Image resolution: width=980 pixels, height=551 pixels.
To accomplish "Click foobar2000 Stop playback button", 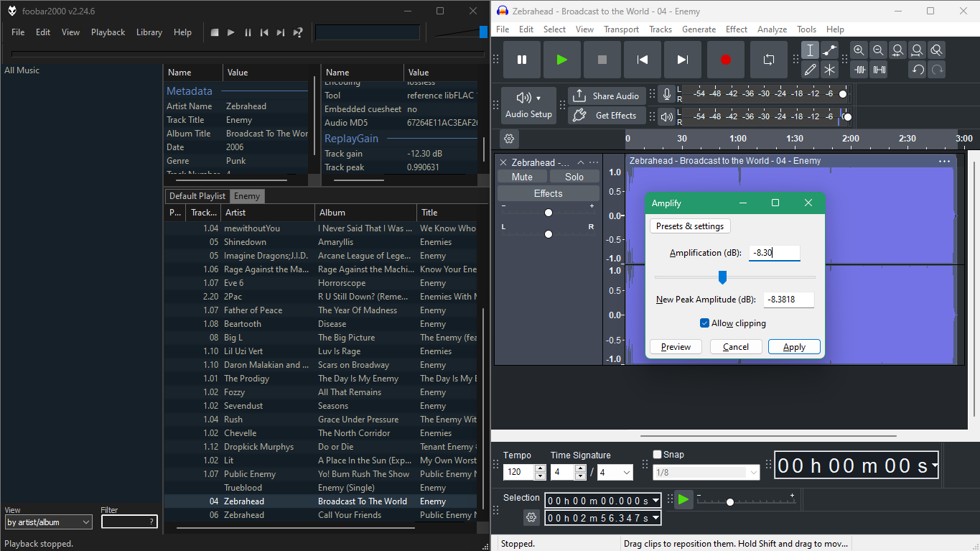I will click(x=215, y=32).
